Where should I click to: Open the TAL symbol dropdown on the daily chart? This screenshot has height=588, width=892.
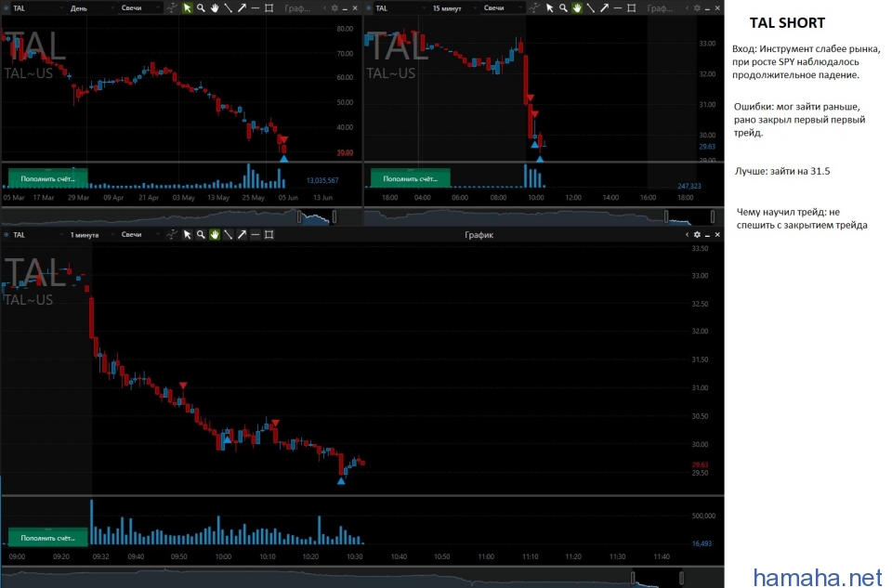coord(37,8)
